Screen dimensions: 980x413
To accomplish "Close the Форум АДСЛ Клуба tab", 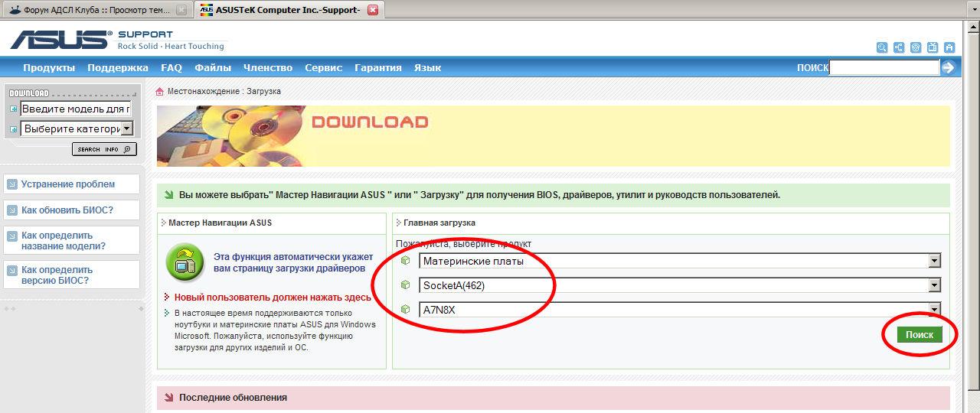I will tap(181, 10).
